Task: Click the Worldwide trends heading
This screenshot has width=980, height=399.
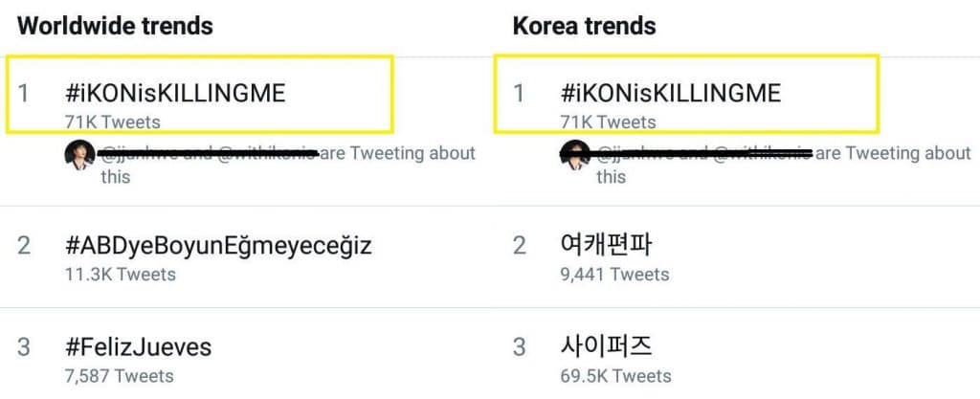Action: 115,26
